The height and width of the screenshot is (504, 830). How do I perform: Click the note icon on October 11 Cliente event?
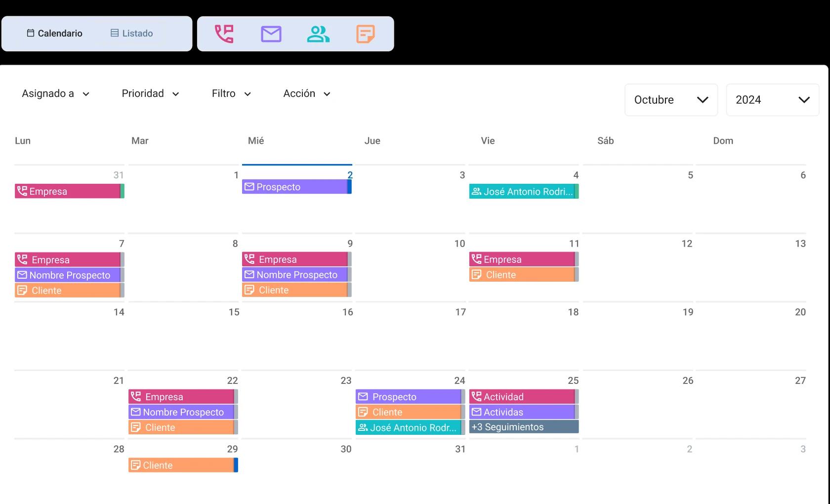click(477, 274)
